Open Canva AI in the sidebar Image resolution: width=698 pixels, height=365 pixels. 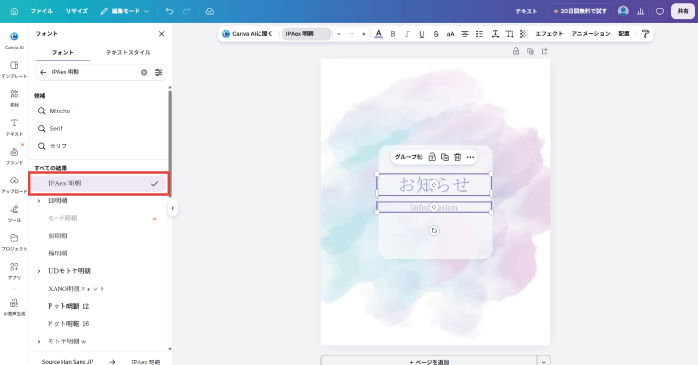pos(14,40)
